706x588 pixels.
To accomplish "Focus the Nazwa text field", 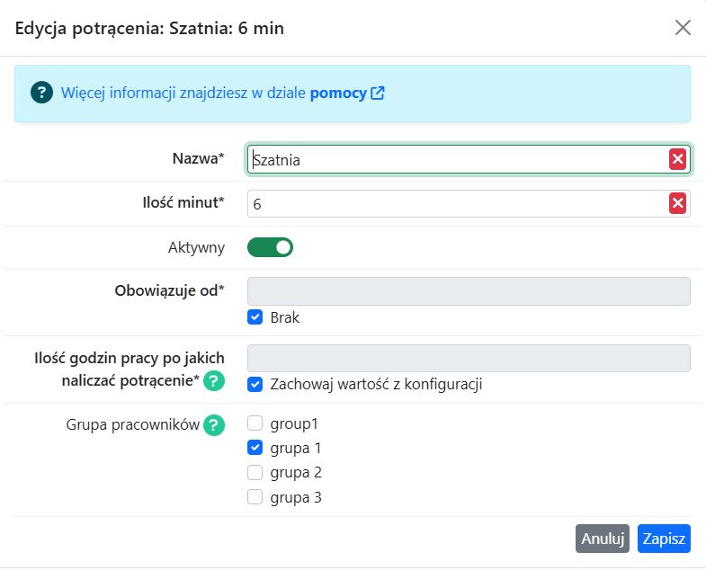I will point(458,159).
